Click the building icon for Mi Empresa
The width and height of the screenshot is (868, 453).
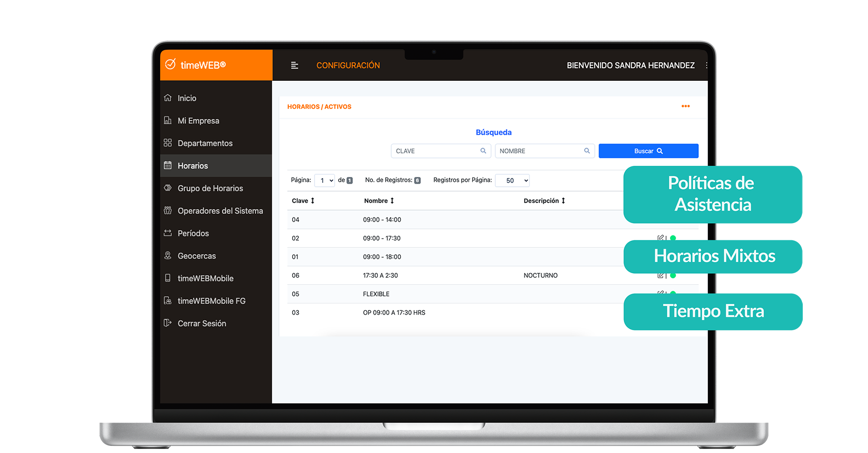[x=168, y=120]
